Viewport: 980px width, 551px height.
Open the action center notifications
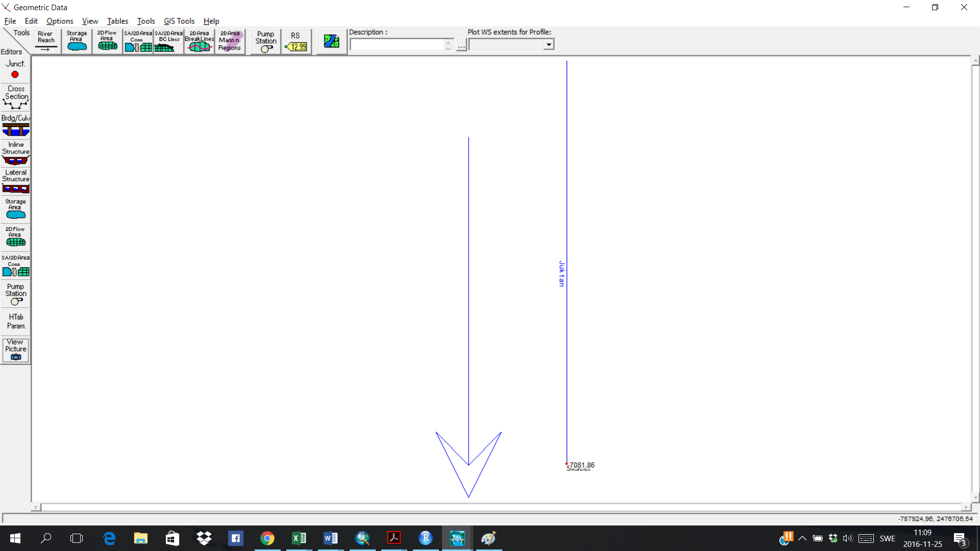click(x=960, y=539)
